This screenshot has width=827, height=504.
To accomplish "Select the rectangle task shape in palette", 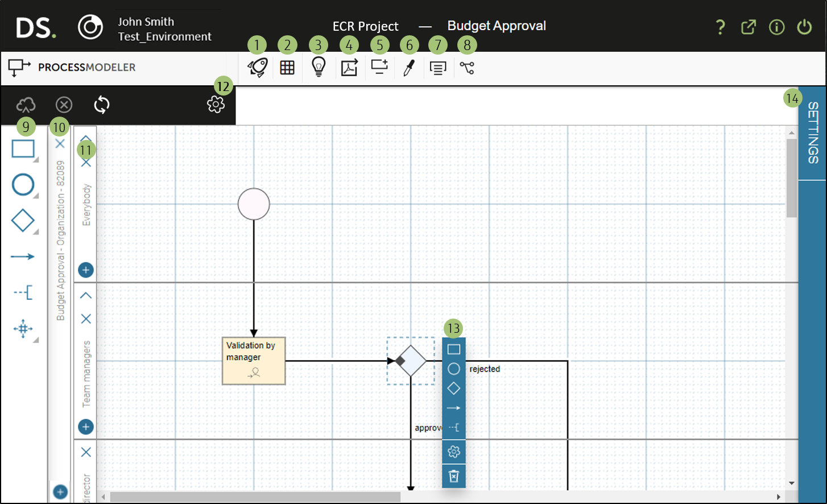I will (x=23, y=149).
